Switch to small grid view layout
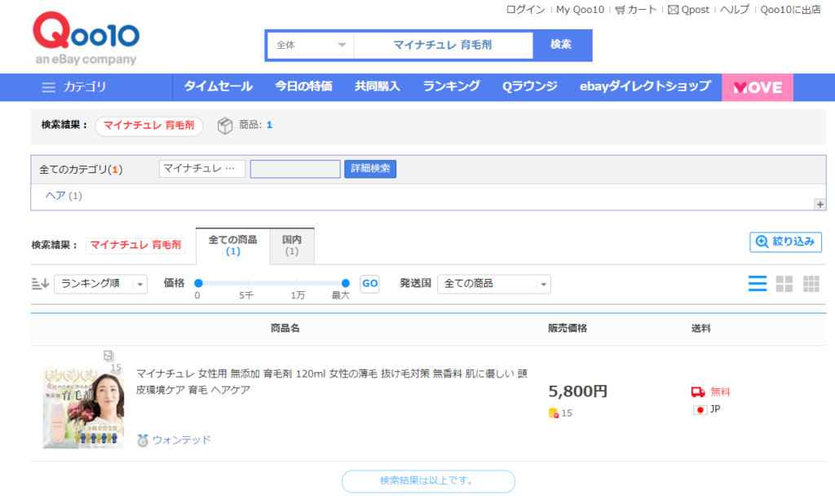835x504 pixels. tap(811, 284)
